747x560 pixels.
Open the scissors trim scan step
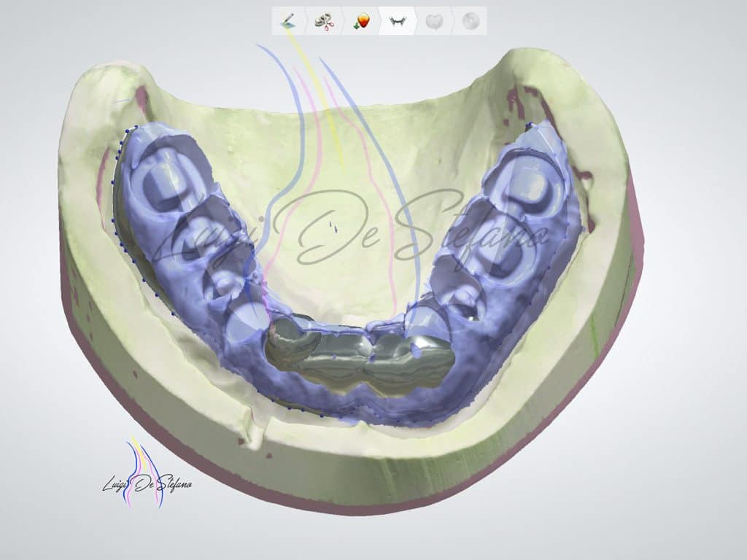pos(325,21)
